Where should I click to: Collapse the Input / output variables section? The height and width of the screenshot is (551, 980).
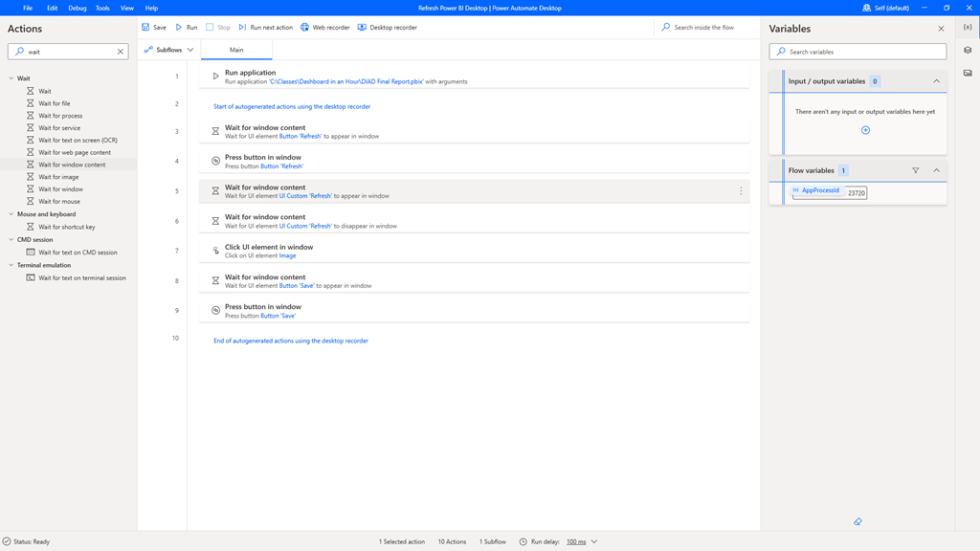936,81
